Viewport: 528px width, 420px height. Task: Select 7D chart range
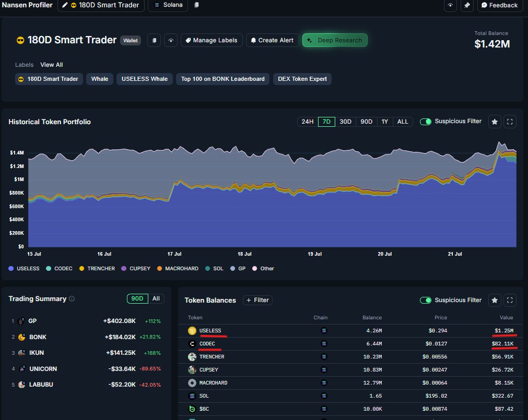[326, 122]
